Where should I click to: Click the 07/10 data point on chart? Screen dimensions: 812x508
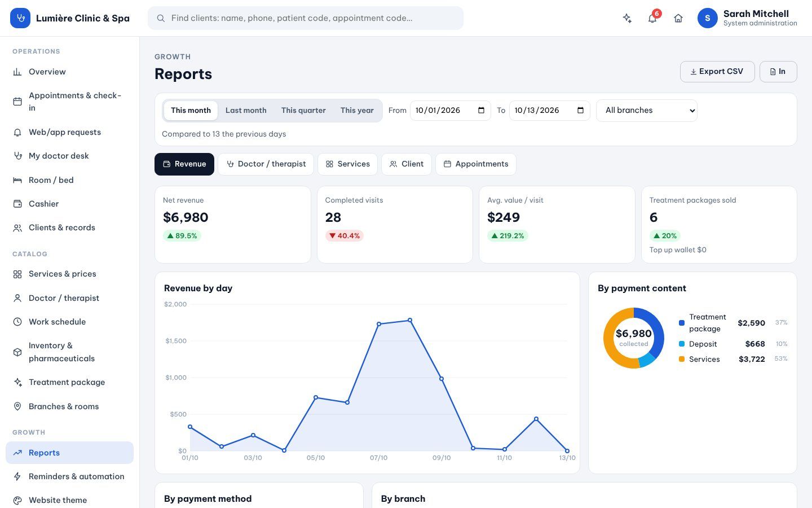point(379,324)
